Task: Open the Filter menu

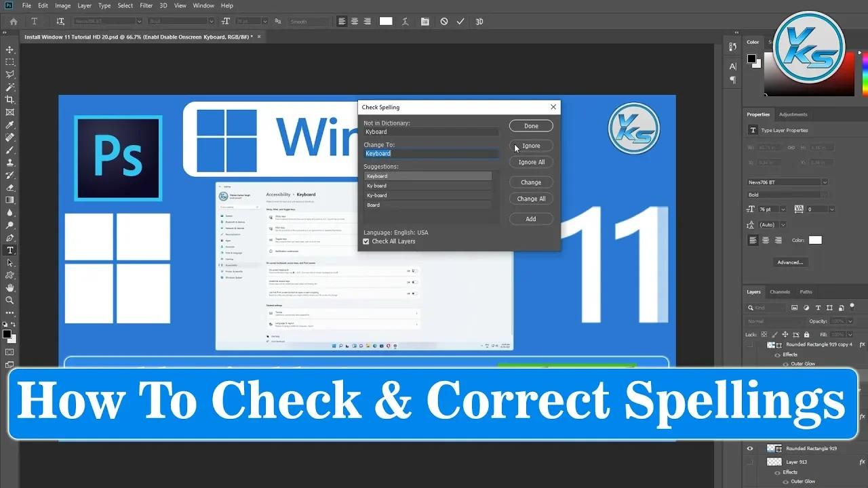Action: (x=146, y=5)
